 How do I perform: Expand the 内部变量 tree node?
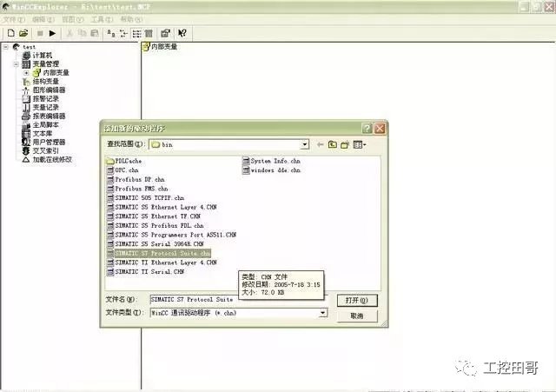coord(26,73)
